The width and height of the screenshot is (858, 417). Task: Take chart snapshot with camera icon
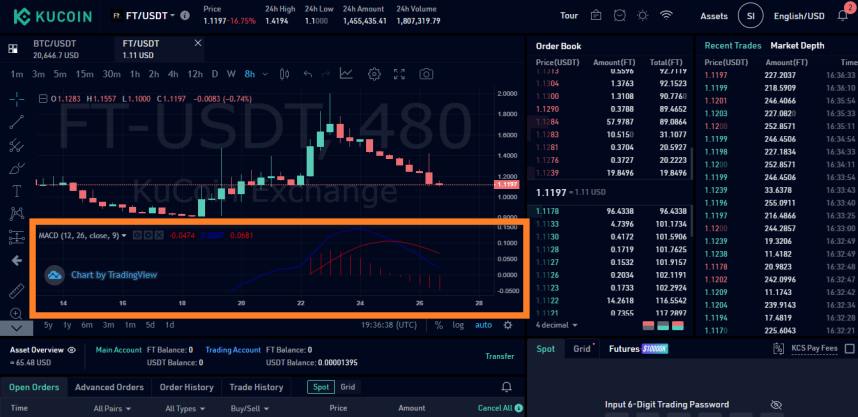[x=426, y=74]
